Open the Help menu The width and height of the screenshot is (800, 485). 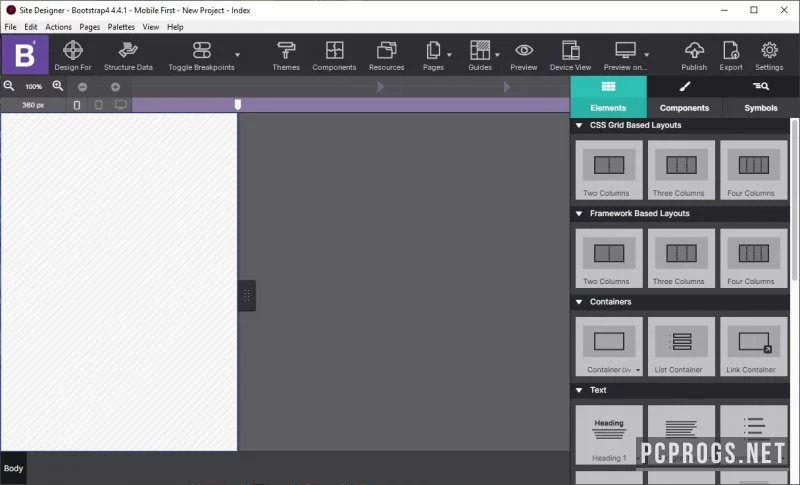(175, 27)
